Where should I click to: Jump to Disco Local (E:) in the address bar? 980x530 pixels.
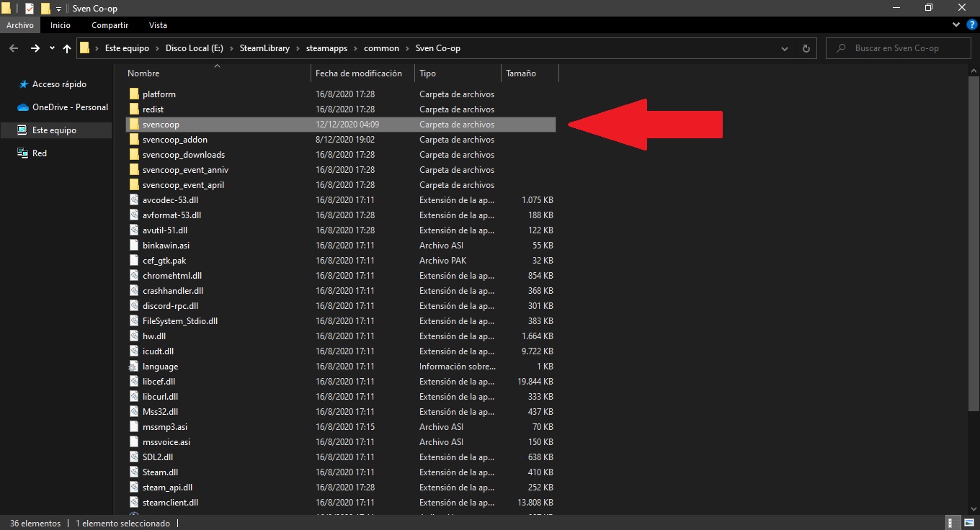[x=194, y=48]
